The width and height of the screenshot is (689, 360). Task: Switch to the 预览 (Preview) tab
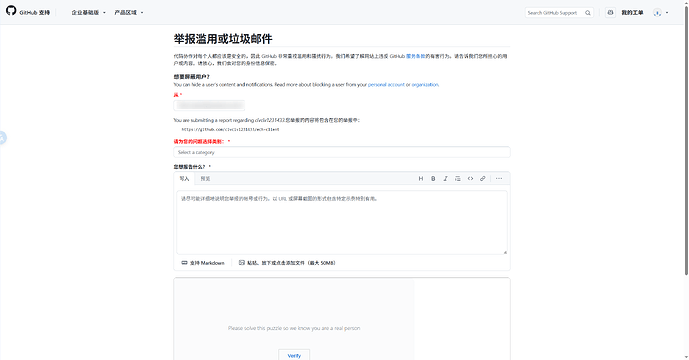pyautogui.click(x=205, y=178)
